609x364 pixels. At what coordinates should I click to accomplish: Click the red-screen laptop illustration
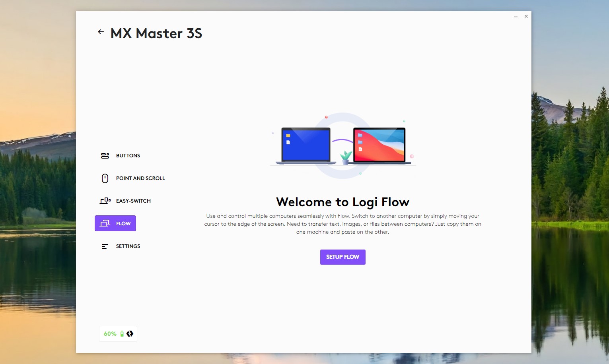click(x=379, y=145)
